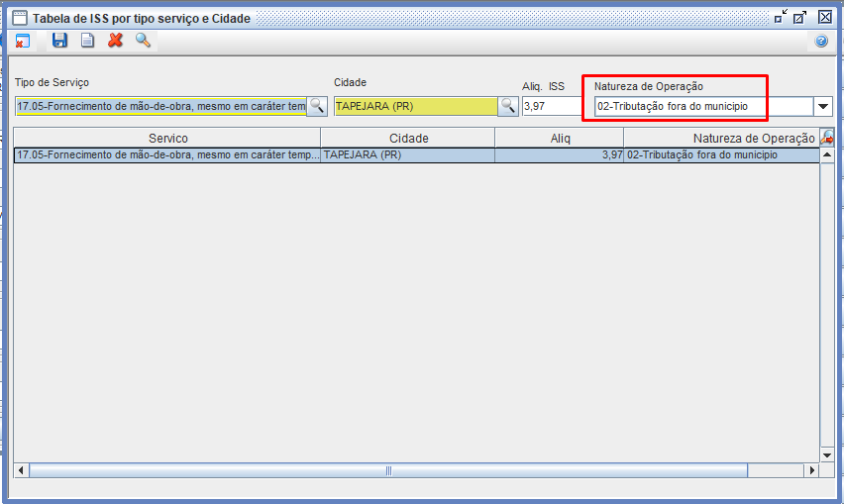Click the Cidade field showing TAPEJARA (PR)
The image size is (844, 504).
click(x=415, y=106)
